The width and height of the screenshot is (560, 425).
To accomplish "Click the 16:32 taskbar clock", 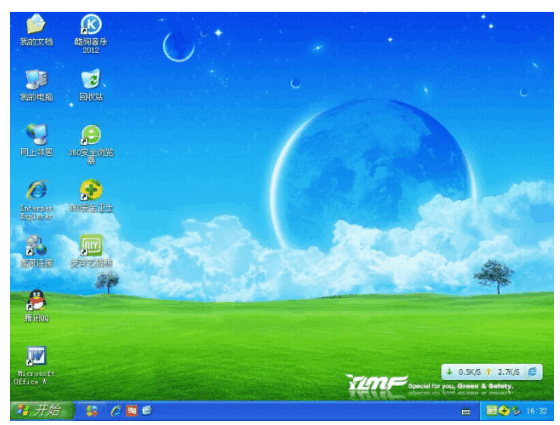I will [536, 411].
